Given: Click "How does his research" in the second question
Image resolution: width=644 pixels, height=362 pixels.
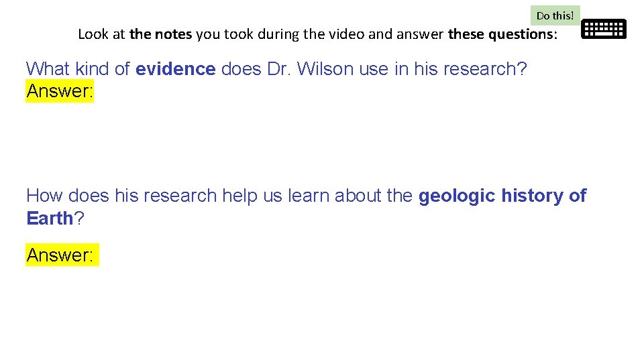Looking at the screenshot, I should (121, 196).
